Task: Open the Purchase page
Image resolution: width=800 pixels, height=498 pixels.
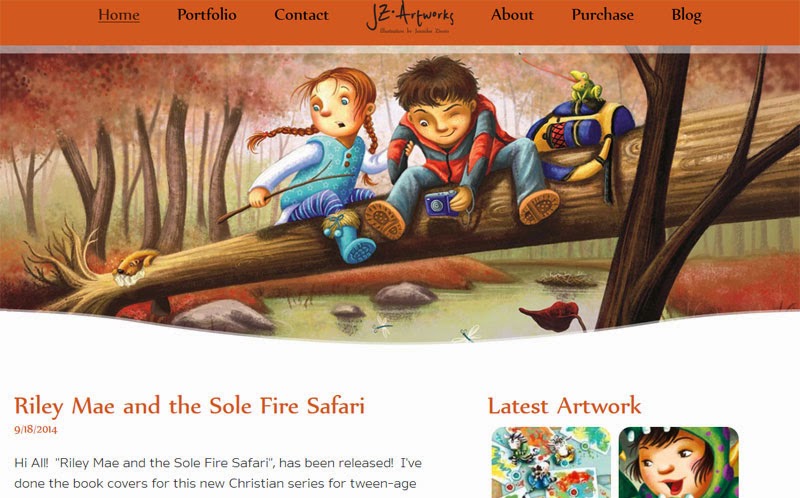Action: [603, 15]
